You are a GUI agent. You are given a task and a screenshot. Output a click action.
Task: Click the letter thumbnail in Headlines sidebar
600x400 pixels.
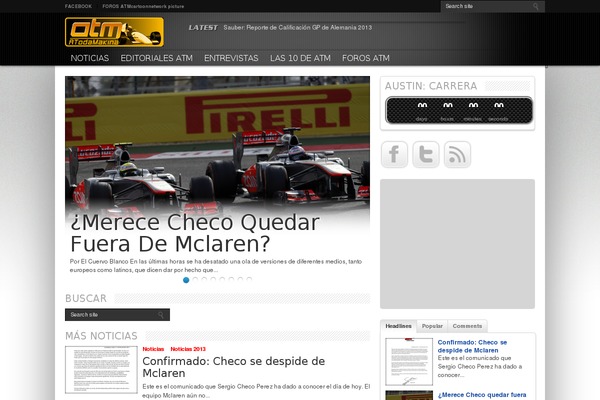[409, 362]
